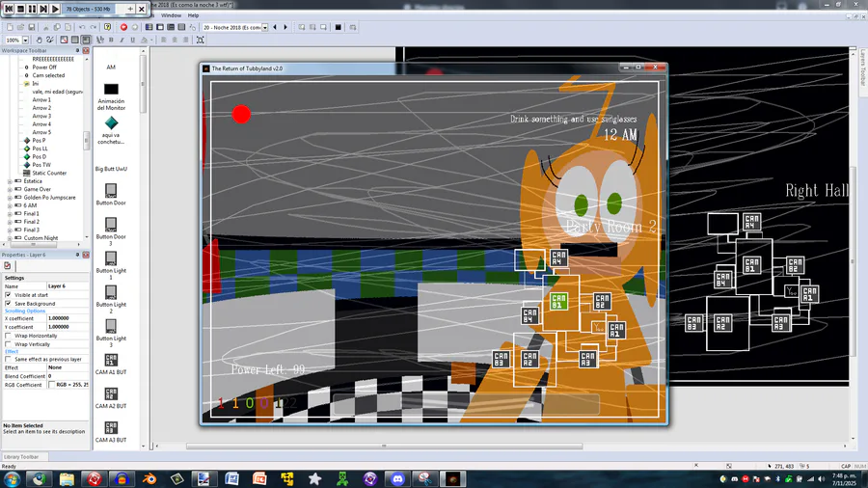Click CAM B3 button in game window
This screenshot has width=868, height=488.
(x=501, y=359)
